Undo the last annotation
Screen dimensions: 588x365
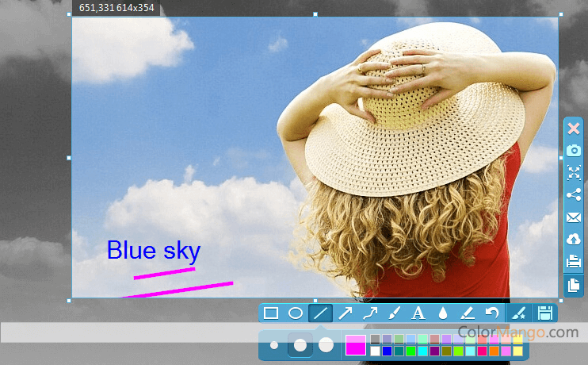tap(492, 313)
